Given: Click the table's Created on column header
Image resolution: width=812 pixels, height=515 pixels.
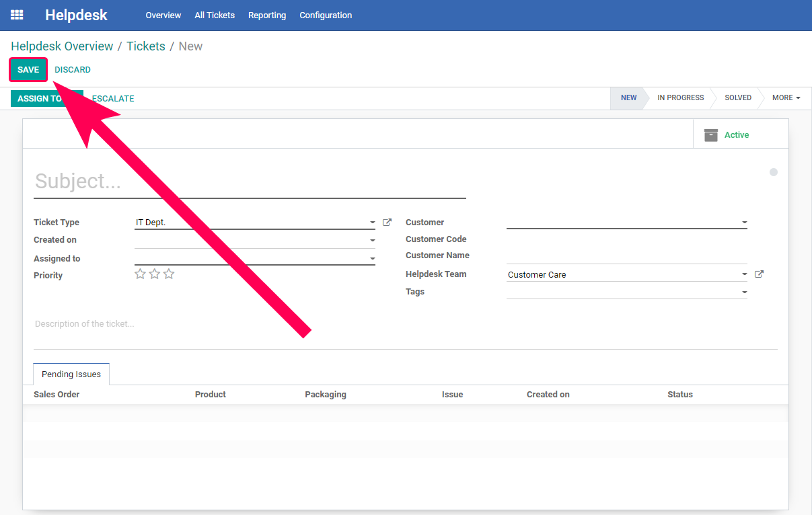Looking at the screenshot, I should [548, 395].
